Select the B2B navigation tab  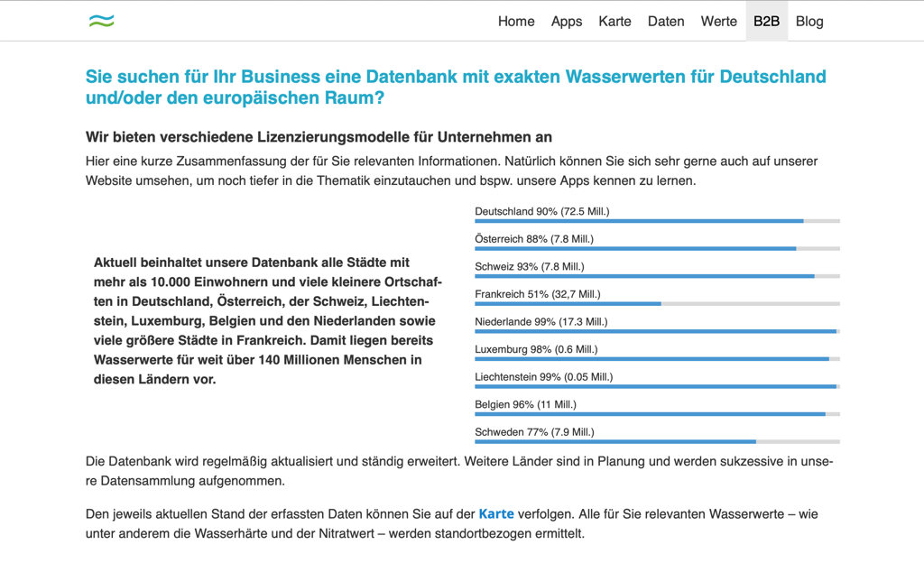767,21
